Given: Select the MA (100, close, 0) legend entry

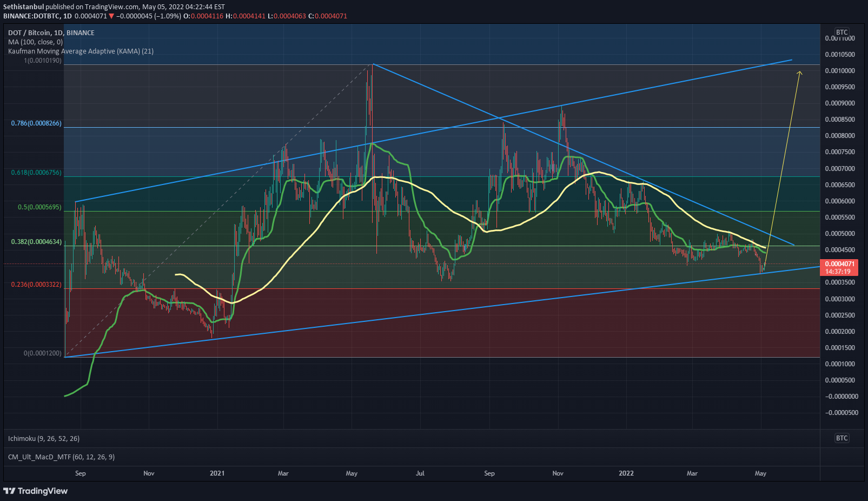Looking at the screenshot, I should 35,42.
